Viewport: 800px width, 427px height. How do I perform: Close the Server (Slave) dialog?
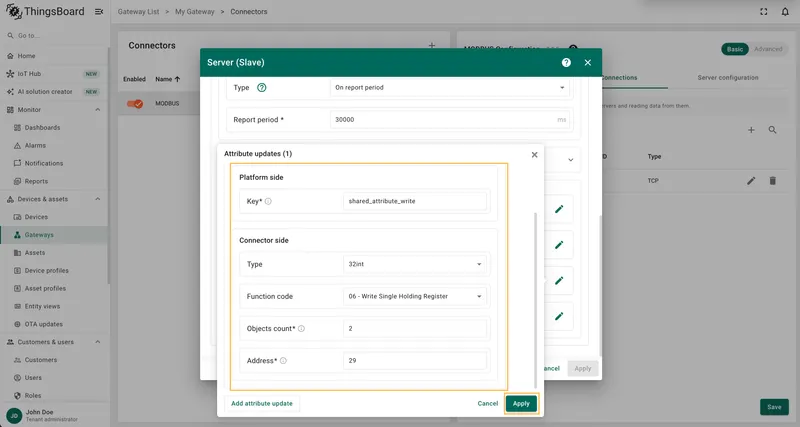(588, 62)
